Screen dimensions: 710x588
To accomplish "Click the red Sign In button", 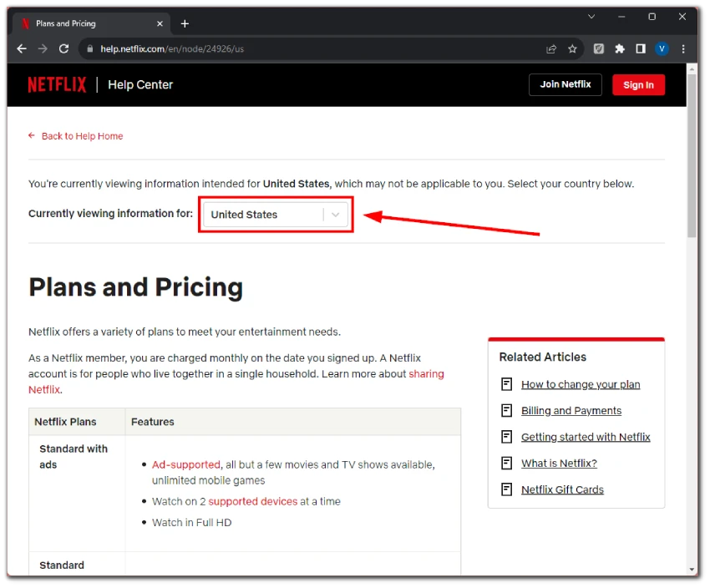I will 638,84.
